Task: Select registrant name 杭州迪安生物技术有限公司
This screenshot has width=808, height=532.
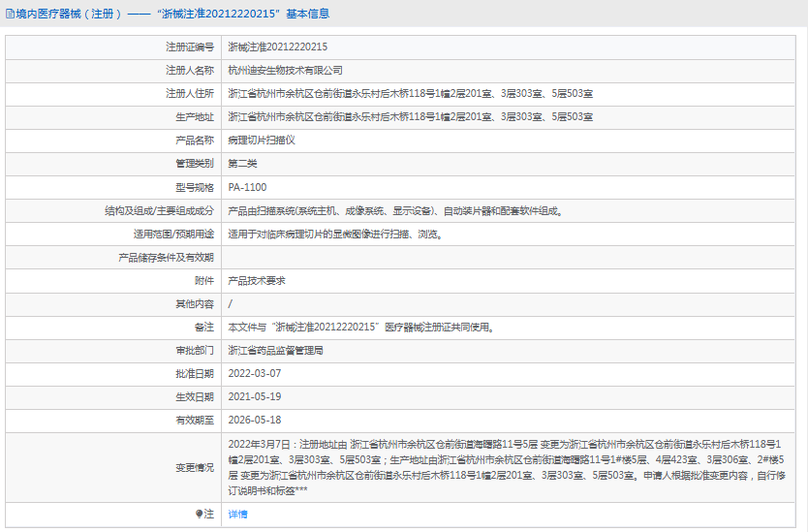Action: (x=285, y=70)
